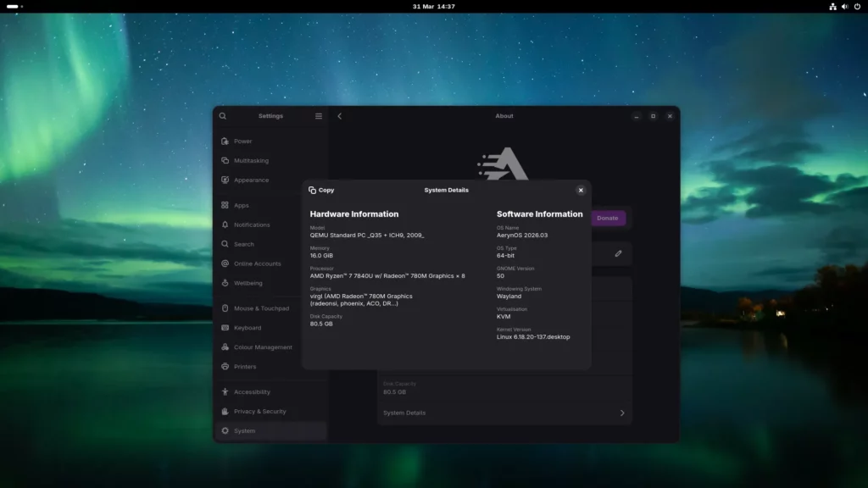Select the Apps grid icon
The width and height of the screenshot is (868, 488).
(223, 204)
